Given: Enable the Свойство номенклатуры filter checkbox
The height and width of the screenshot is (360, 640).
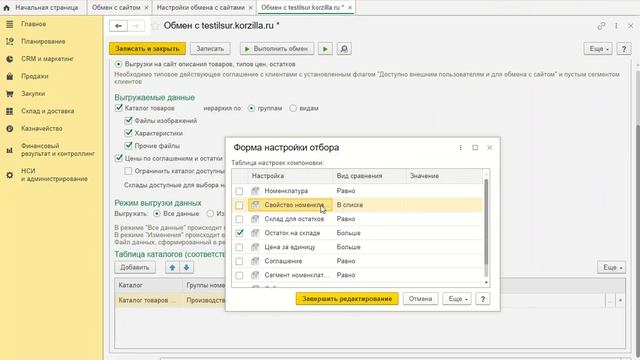Looking at the screenshot, I should pos(239,205).
